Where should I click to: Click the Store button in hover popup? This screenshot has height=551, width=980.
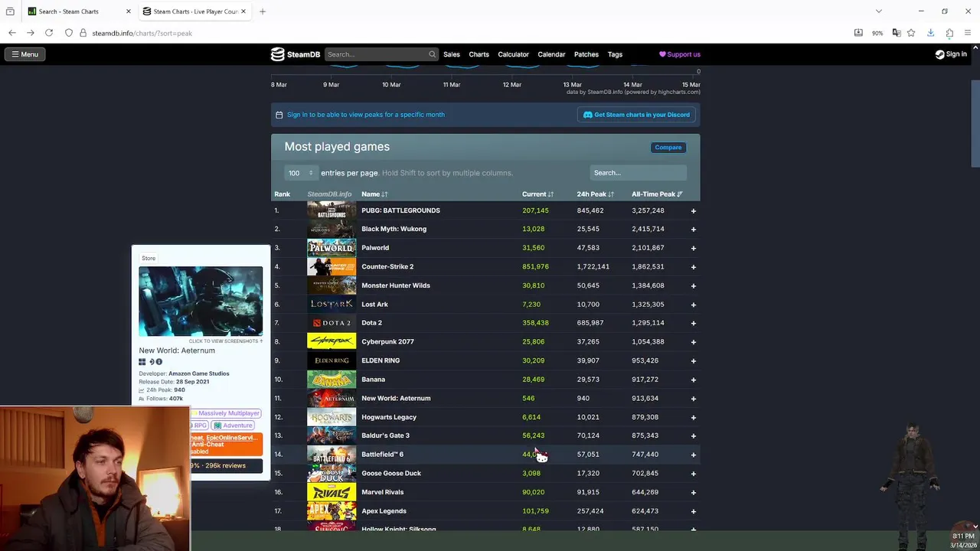pyautogui.click(x=149, y=258)
